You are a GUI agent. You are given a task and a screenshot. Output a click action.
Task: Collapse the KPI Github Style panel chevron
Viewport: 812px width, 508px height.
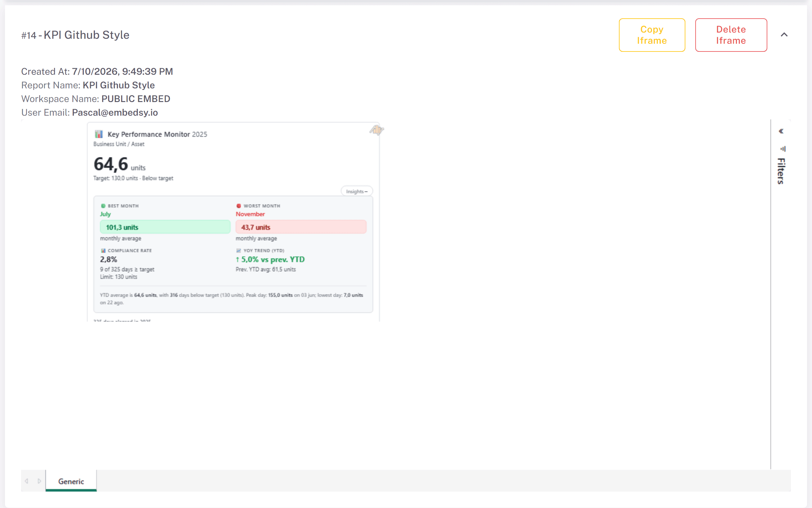click(784, 35)
